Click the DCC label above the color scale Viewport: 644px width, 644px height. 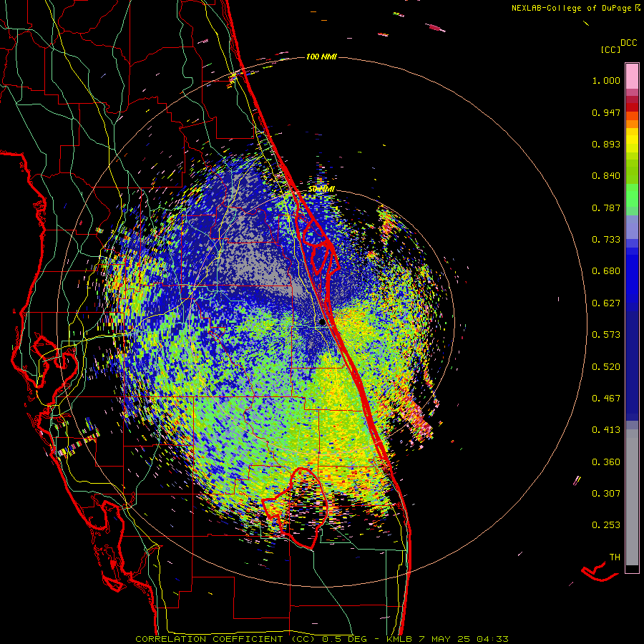pyautogui.click(x=628, y=43)
